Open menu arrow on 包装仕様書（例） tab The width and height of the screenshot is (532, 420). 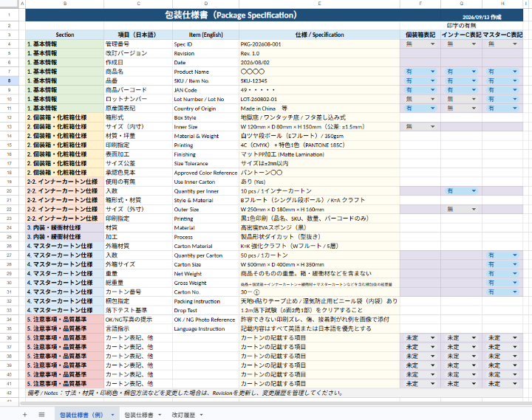click(x=112, y=415)
